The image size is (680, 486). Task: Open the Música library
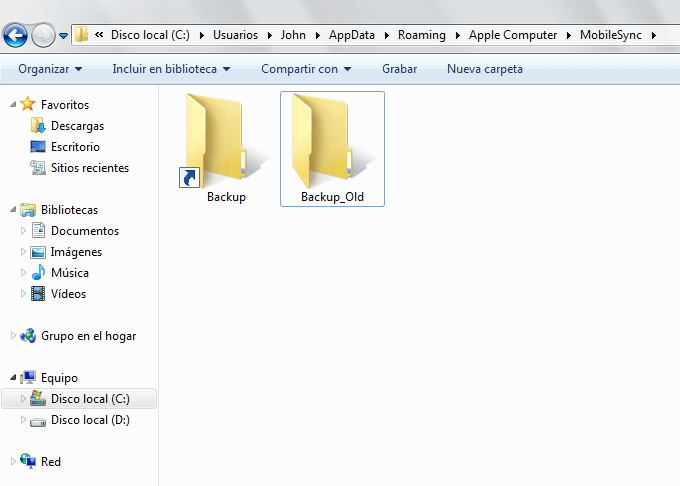tap(69, 273)
